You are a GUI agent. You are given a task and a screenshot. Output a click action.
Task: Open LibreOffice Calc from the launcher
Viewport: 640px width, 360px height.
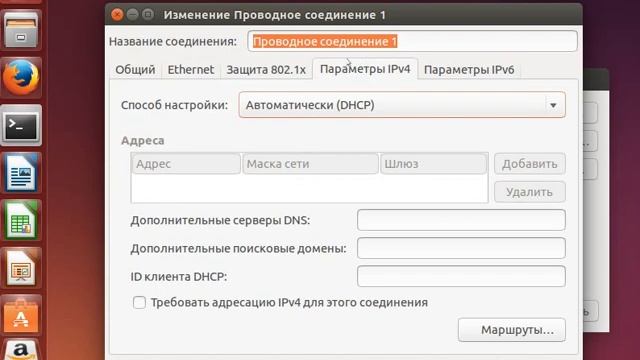click(x=21, y=221)
